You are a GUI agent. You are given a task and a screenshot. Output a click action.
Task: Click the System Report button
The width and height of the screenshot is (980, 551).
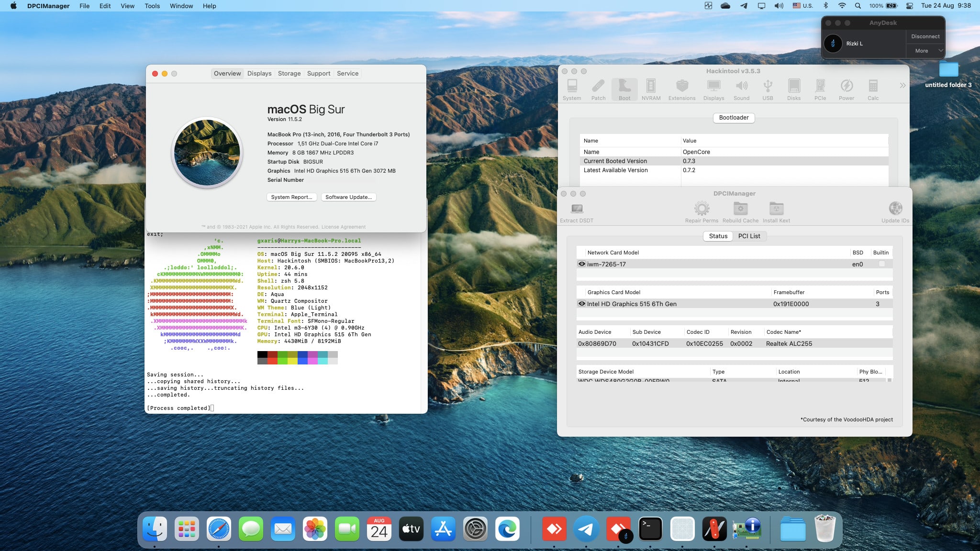click(x=291, y=197)
